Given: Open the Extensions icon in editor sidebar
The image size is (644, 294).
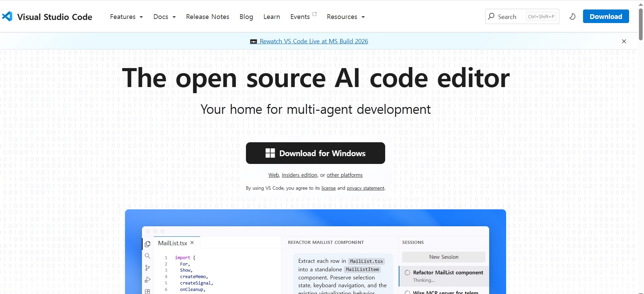Looking at the screenshot, I should point(147,291).
